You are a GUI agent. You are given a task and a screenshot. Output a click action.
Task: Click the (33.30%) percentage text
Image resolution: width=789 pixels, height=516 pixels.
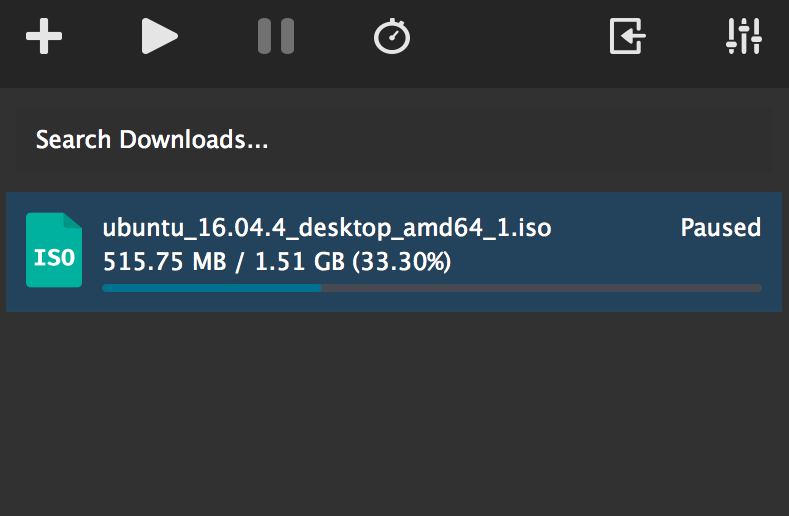[x=401, y=262]
